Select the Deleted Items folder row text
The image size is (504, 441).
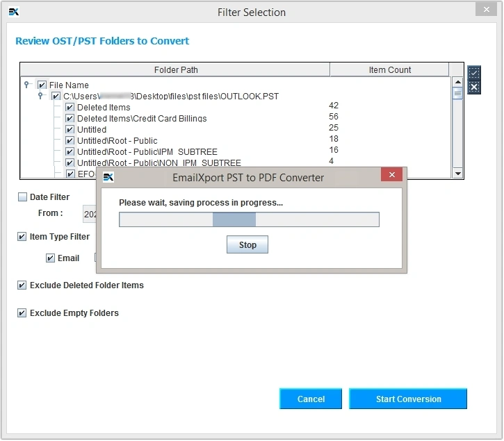pyautogui.click(x=104, y=107)
